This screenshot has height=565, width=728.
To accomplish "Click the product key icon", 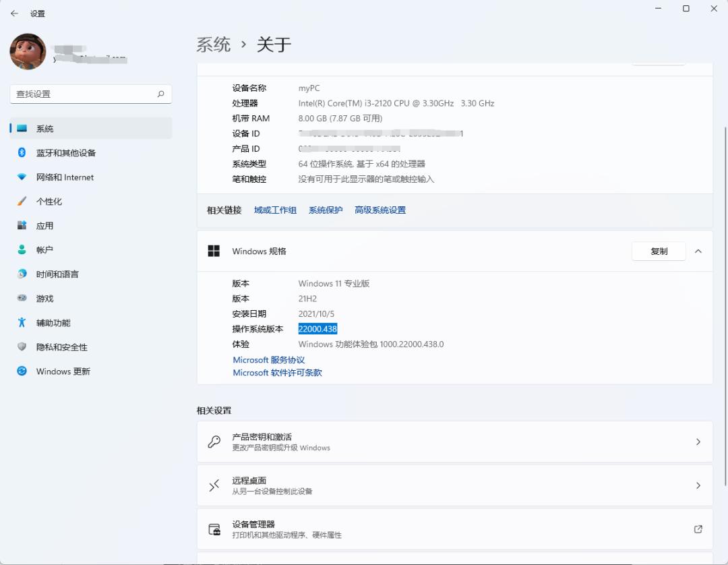I will coord(214,442).
